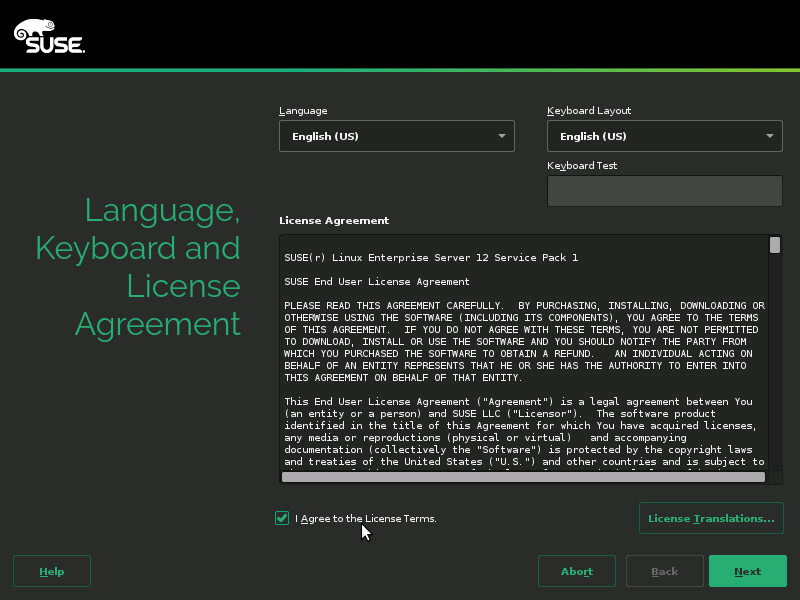
Task: Click the License Agreement heading
Action: point(334,220)
